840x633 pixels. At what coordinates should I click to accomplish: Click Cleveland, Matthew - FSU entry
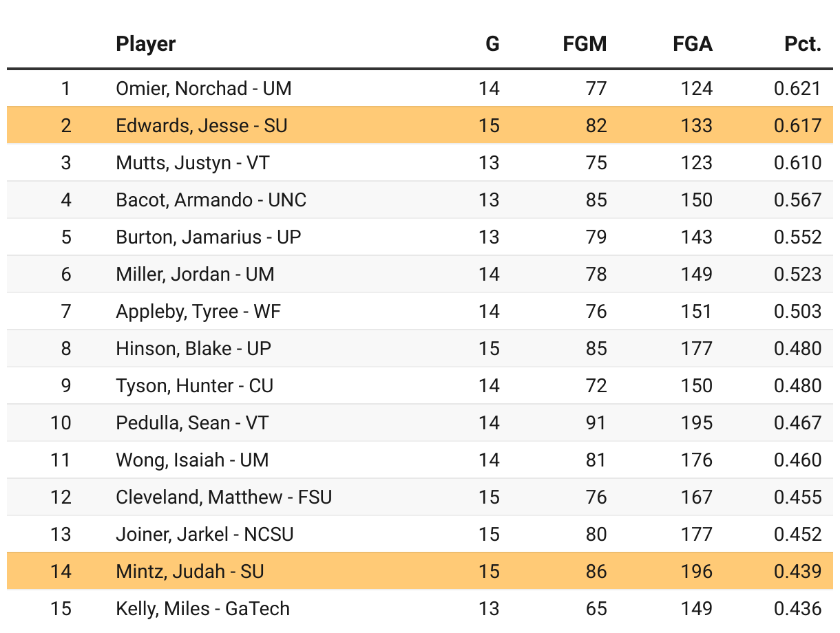(x=224, y=497)
